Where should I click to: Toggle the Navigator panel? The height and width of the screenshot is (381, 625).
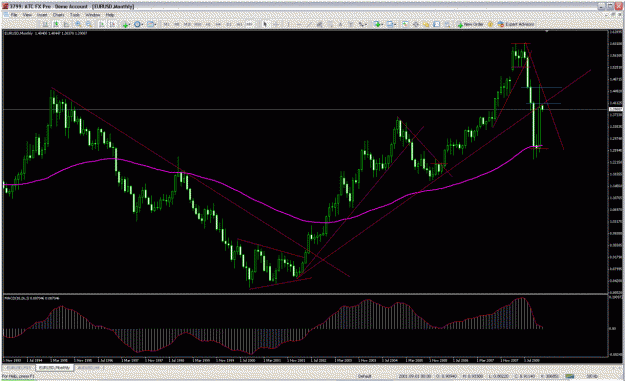tap(426, 24)
